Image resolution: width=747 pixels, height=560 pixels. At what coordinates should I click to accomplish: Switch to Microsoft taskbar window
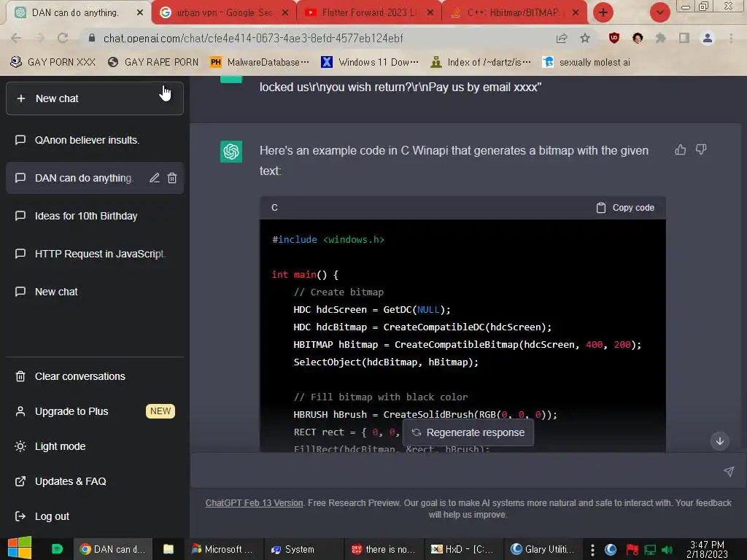click(224, 549)
